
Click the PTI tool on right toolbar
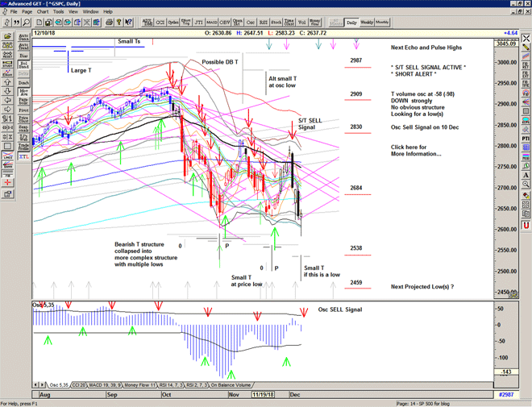[x=526, y=138]
